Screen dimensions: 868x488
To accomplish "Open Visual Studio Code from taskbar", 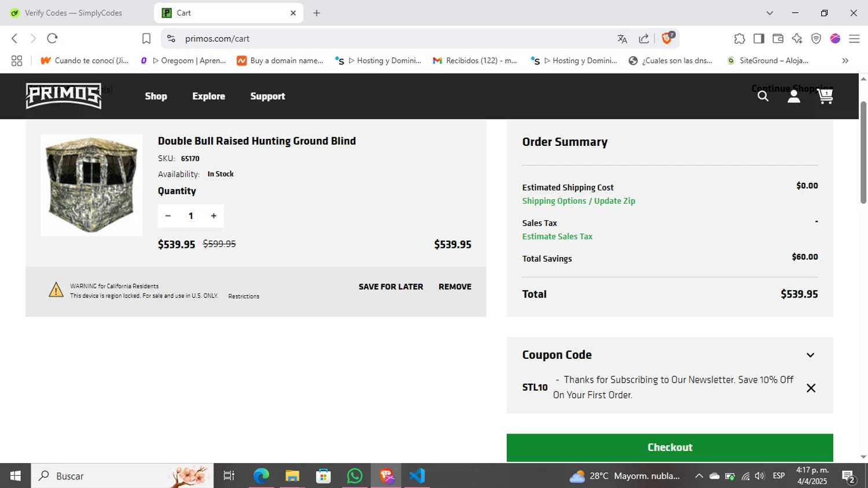I will click(417, 476).
